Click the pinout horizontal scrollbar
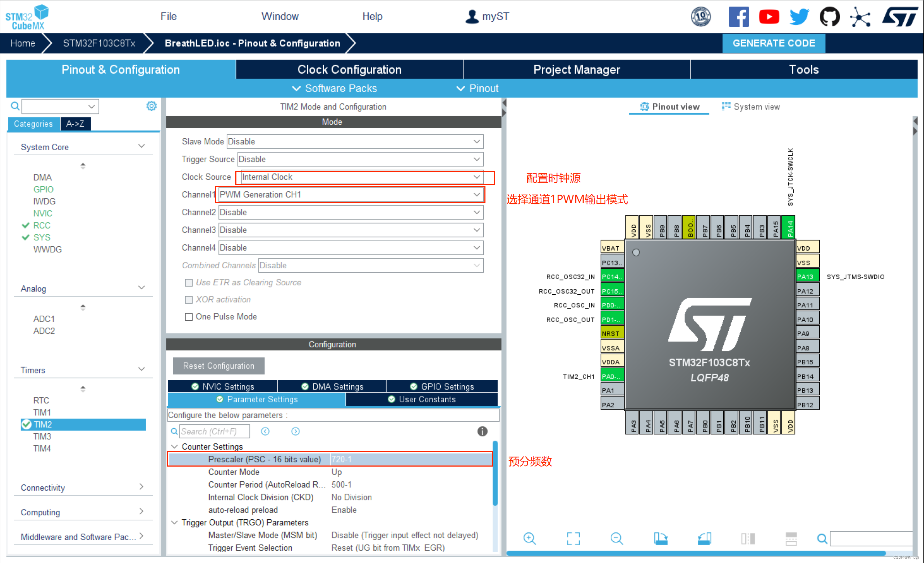924x563 pixels. (696, 553)
